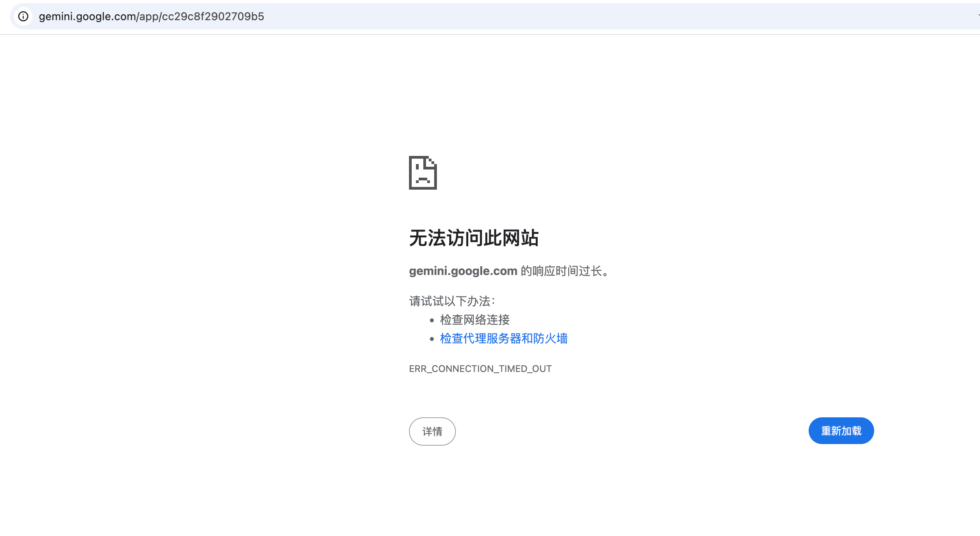Image resolution: width=980 pixels, height=536 pixels.
Task: Focus the address bar URL field
Action: (151, 16)
